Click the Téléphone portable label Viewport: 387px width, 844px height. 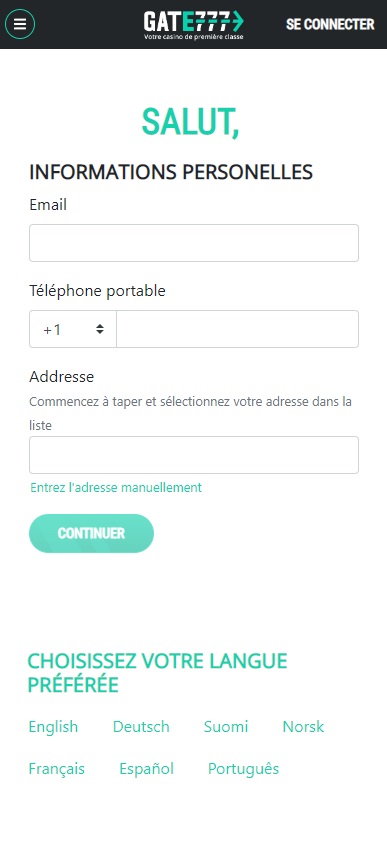click(x=97, y=291)
